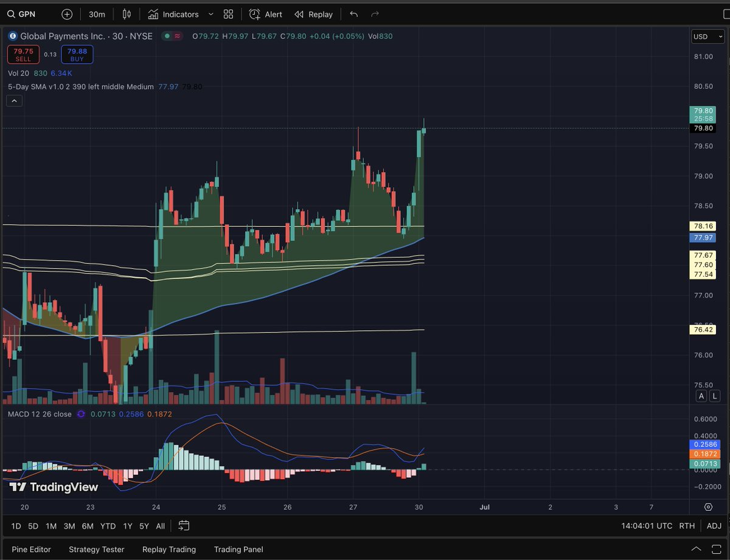Collapse indicator legend with chevron
Viewport: 730px width, 560px height.
[14, 101]
